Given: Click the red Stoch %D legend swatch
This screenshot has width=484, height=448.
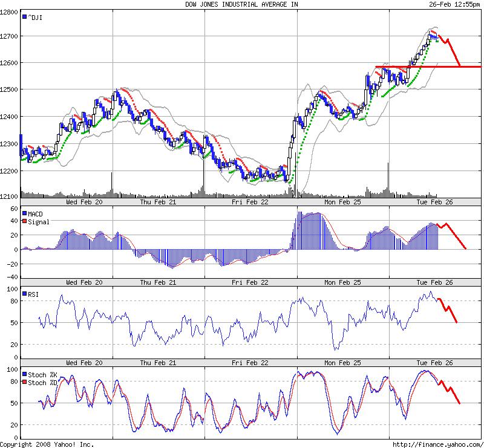Looking at the screenshot, I should click(x=24, y=382).
